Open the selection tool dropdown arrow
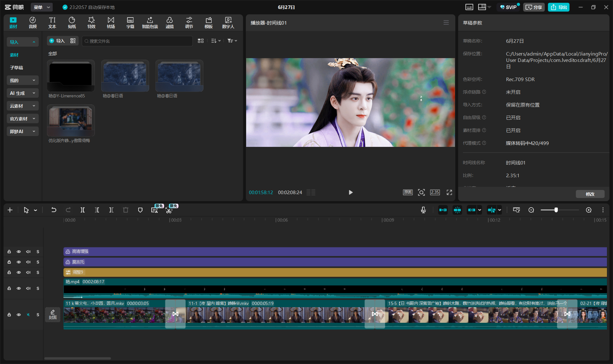This screenshot has height=364, width=613. [x=35, y=210]
